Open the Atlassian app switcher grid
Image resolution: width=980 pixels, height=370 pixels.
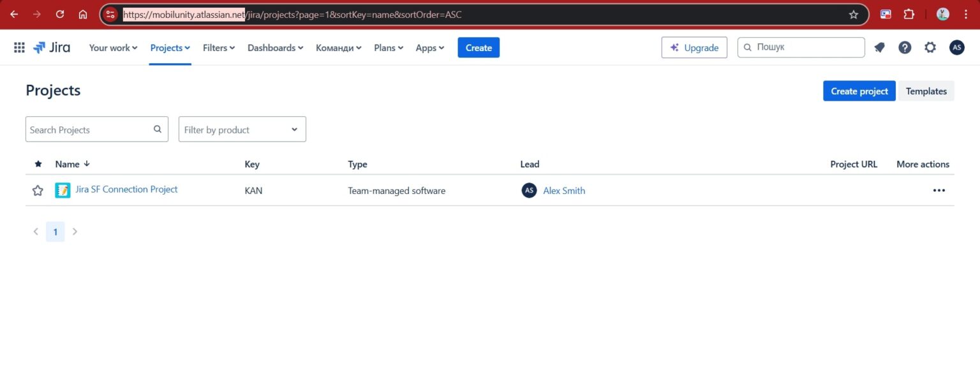click(x=19, y=47)
